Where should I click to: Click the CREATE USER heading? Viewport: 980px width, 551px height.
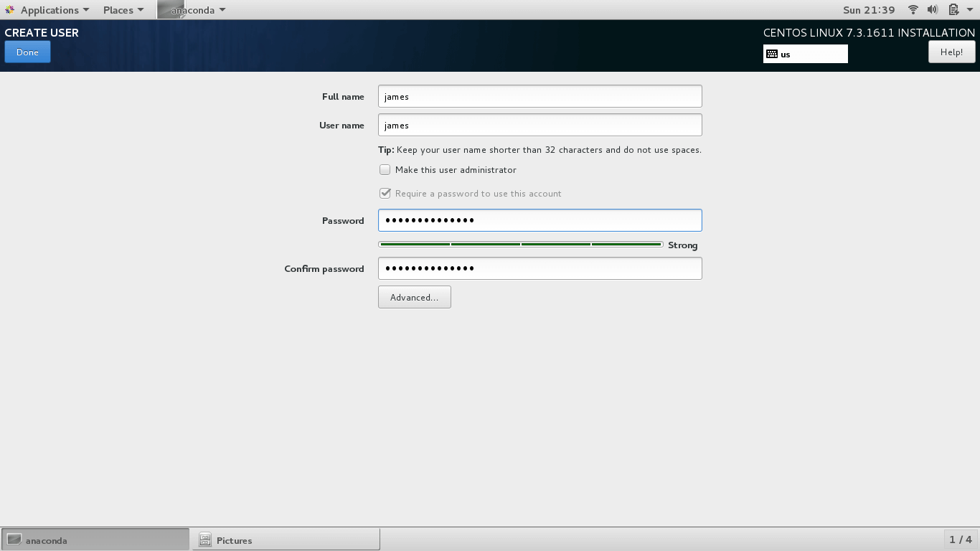click(x=42, y=32)
